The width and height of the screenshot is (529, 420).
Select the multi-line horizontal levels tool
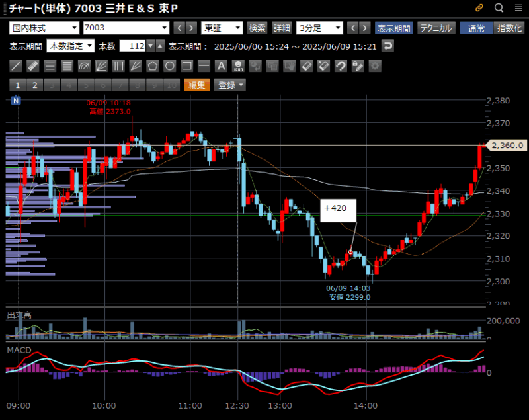click(x=67, y=65)
